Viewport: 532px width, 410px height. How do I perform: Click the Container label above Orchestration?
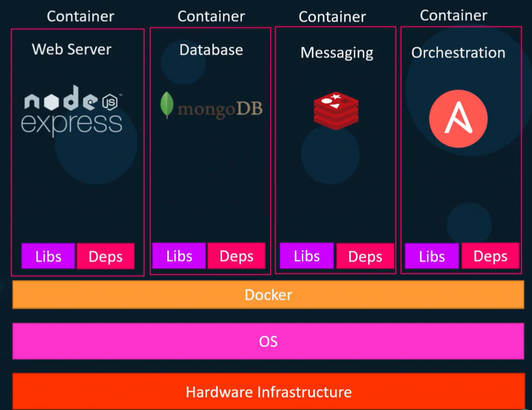[454, 15]
